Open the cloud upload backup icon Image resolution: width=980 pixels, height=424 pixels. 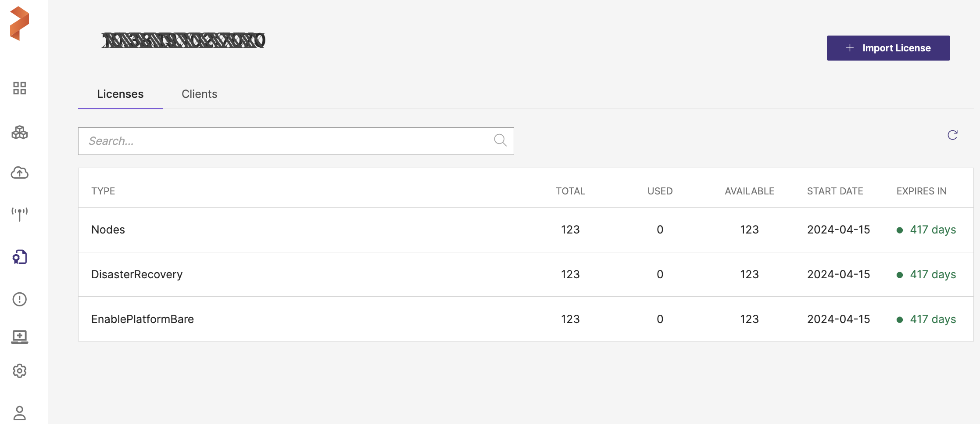tap(19, 173)
